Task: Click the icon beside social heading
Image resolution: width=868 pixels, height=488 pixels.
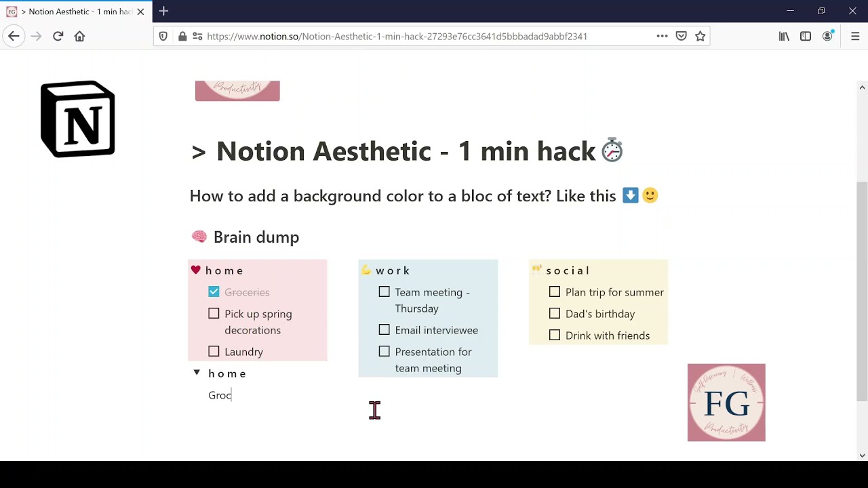Action: click(536, 269)
